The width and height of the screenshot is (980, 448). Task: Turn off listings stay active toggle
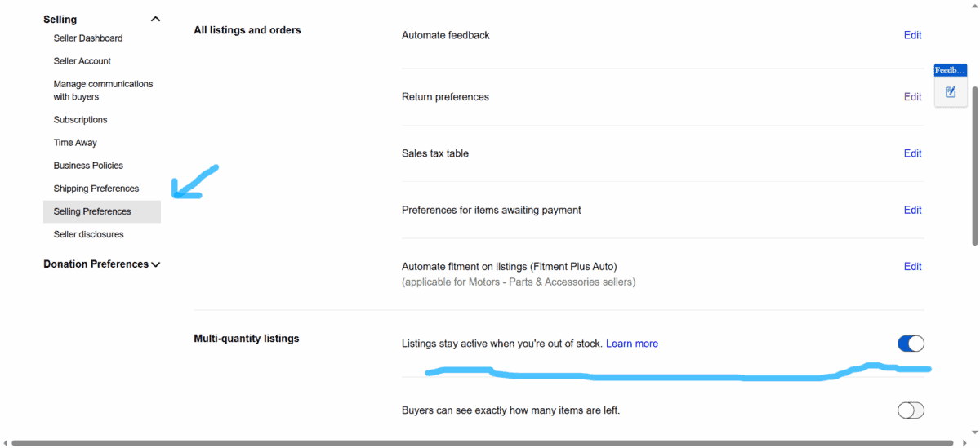pos(911,344)
